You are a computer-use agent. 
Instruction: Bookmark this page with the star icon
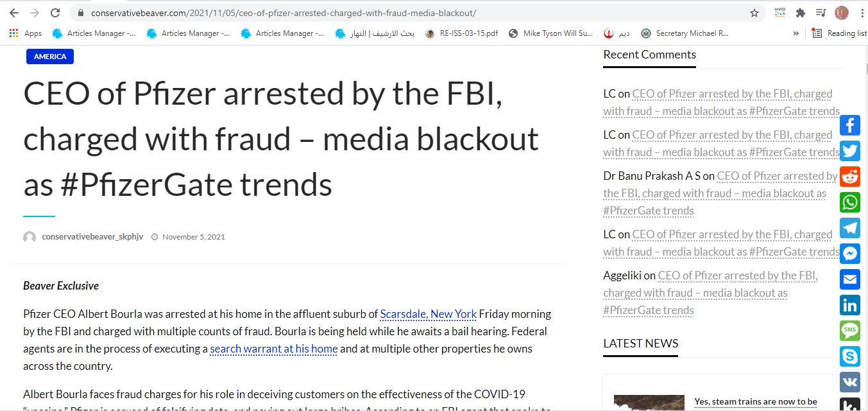pyautogui.click(x=754, y=13)
